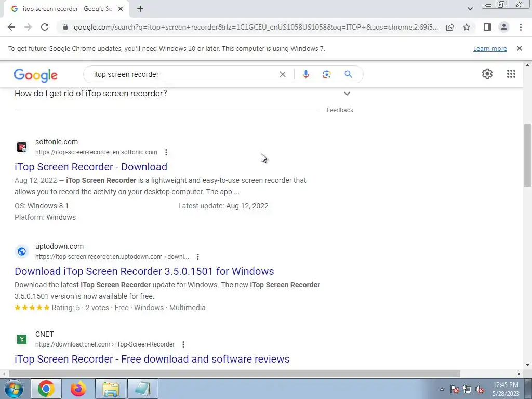Go to the Google homepage logo
The height and width of the screenshot is (399, 532).
36,75
